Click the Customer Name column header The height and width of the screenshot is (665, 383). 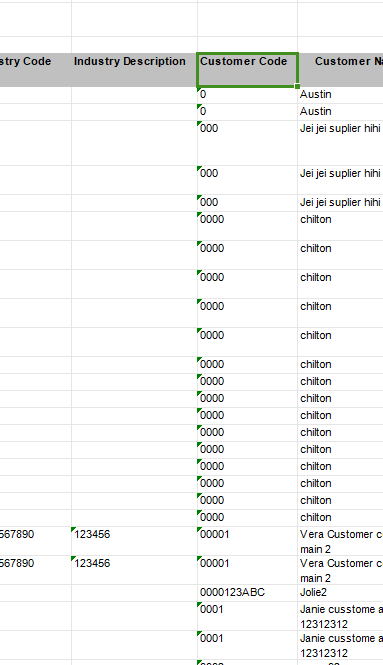click(x=340, y=70)
